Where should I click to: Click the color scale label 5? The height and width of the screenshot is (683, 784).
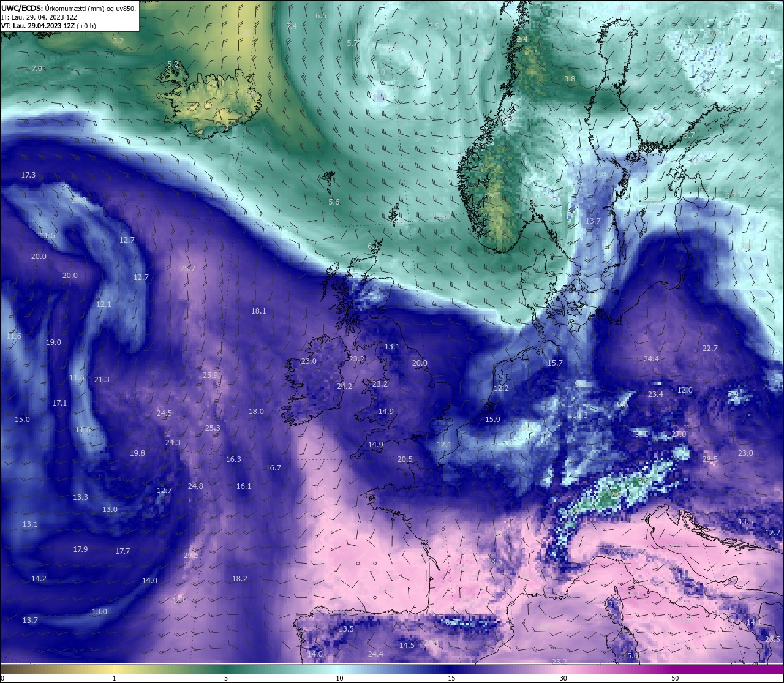click(226, 679)
